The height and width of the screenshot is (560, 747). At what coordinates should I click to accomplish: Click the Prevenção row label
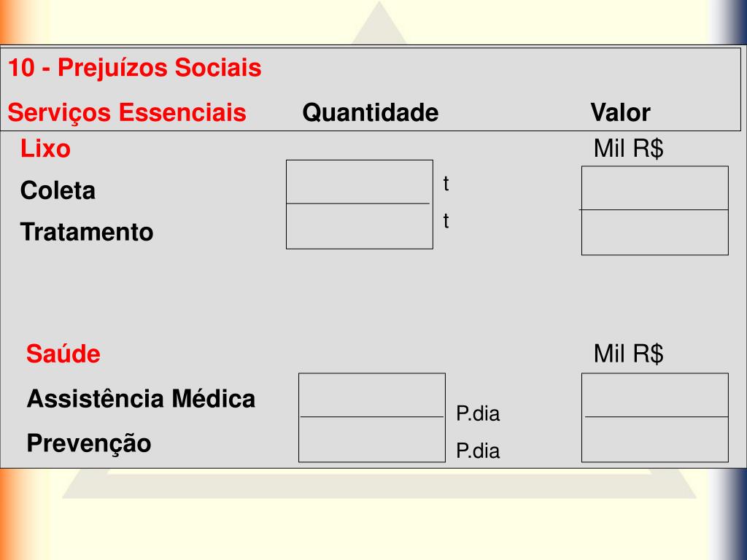89,444
